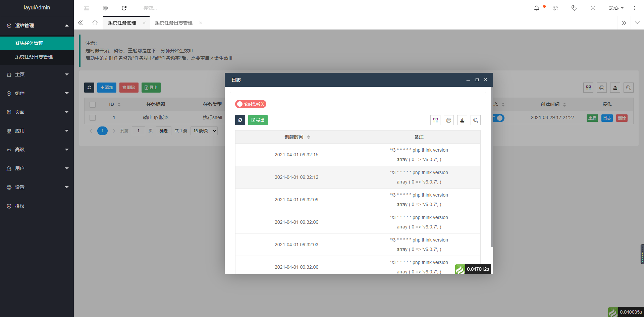Open the website globe icon in header
Screen dimensions: 644x317
(105, 8)
